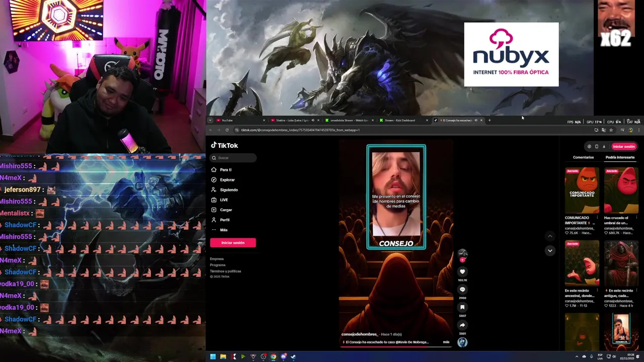The image size is (644, 362).
Task: Go to next video with down chevron
Action: tap(550, 250)
